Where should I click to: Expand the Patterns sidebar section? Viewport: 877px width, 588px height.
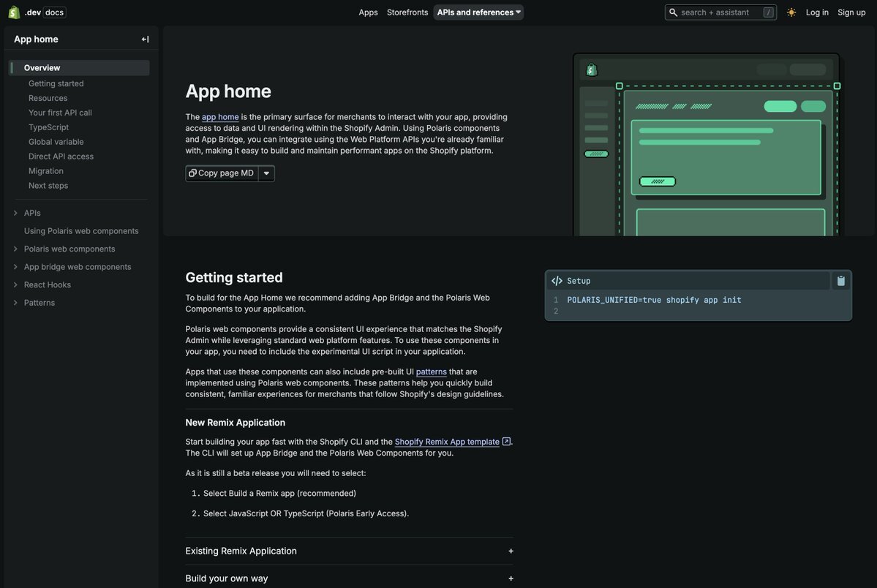point(15,303)
